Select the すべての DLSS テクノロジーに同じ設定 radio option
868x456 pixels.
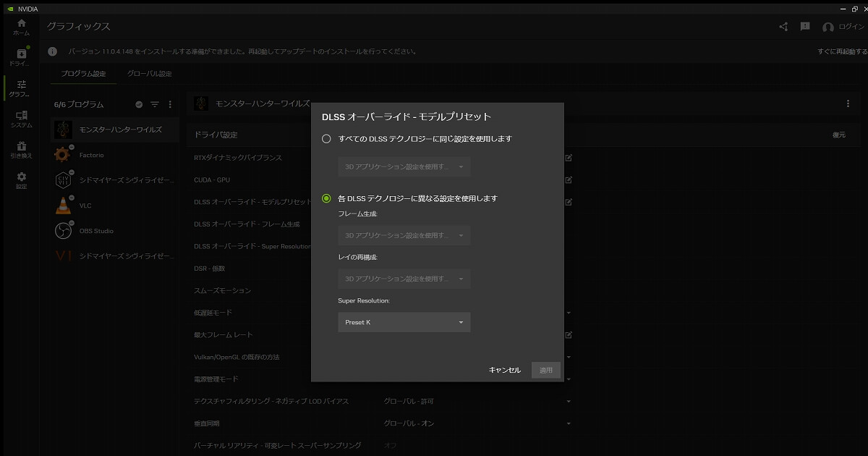click(327, 138)
